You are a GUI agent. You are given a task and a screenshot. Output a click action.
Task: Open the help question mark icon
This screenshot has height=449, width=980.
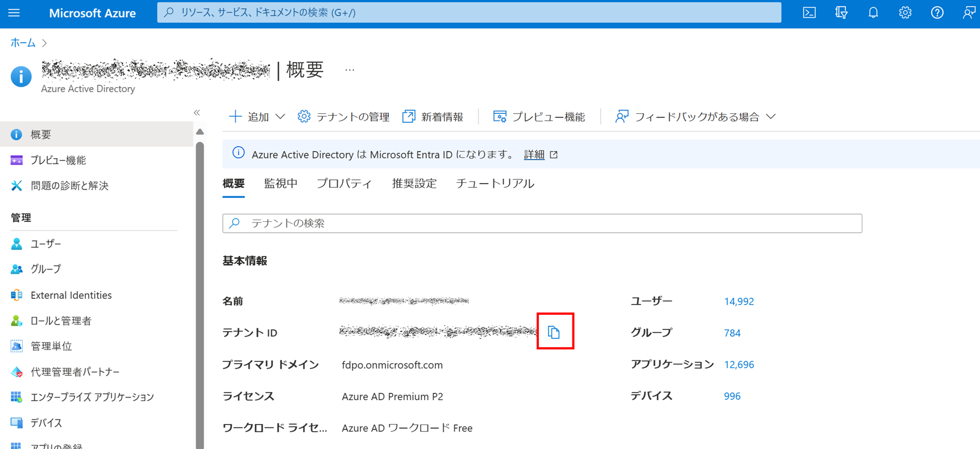pyautogui.click(x=937, y=13)
